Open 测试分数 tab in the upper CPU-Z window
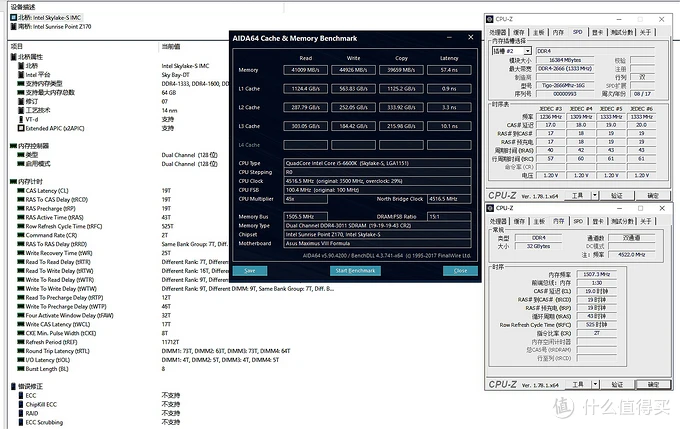The height and width of the screenshot is (429, 680). point(622,32)
